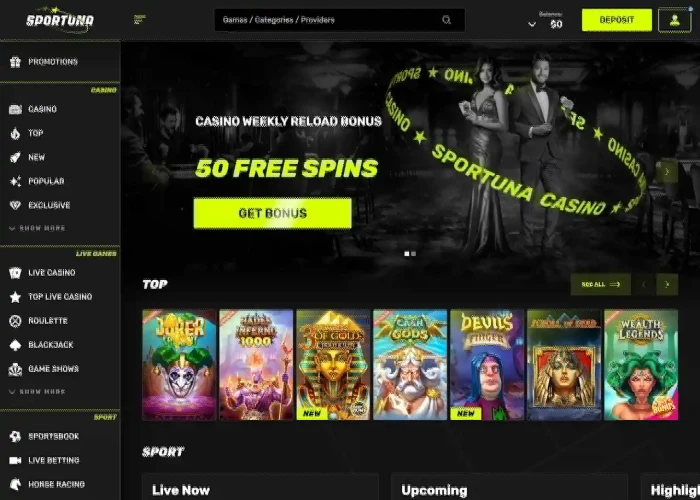Screen dimensions: 700x500
Task: Click the Top flame icon
Action: [15, 133]
